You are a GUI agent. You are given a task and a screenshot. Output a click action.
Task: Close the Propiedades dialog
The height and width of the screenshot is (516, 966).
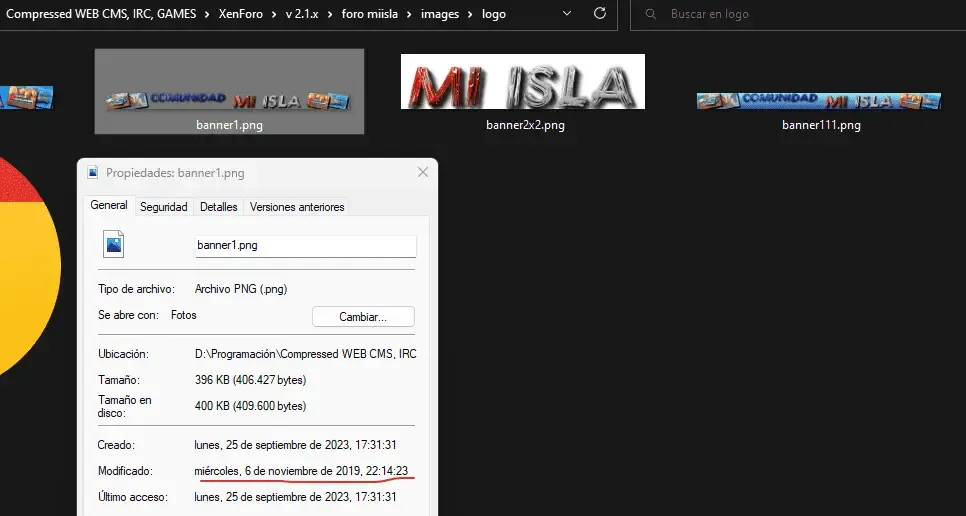coord(423,172)
